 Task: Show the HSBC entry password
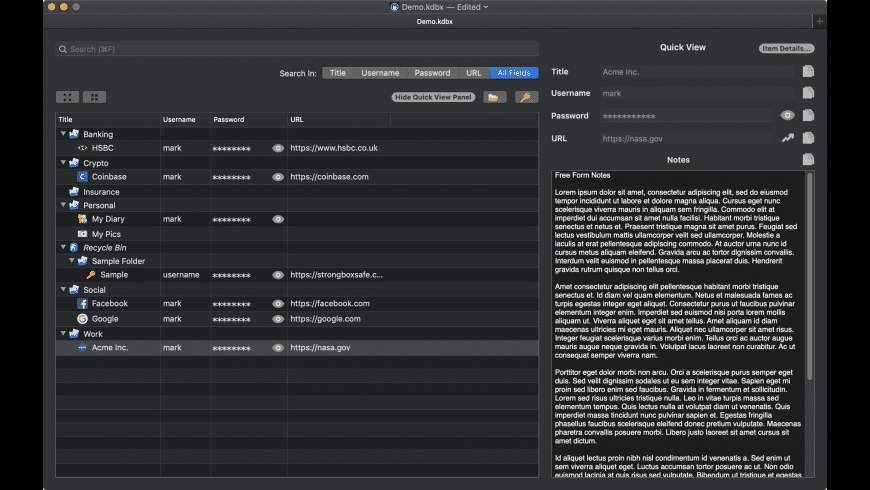coord(278,148)
